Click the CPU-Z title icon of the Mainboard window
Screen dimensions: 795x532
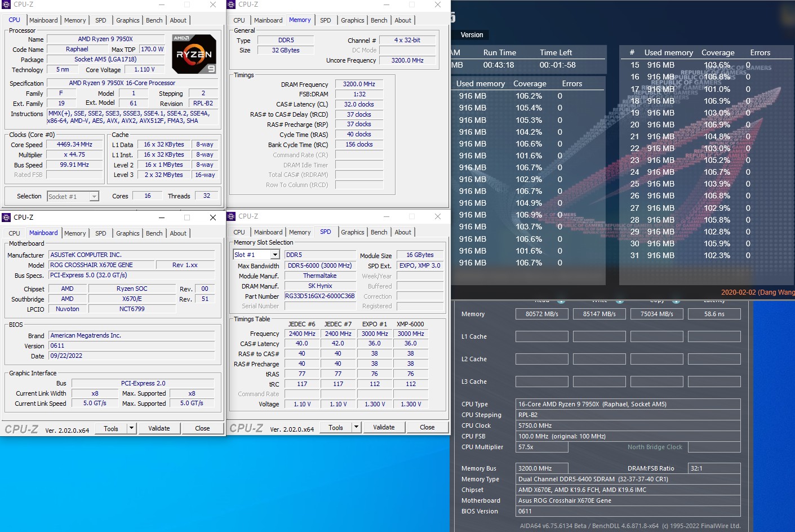[7, 218]
